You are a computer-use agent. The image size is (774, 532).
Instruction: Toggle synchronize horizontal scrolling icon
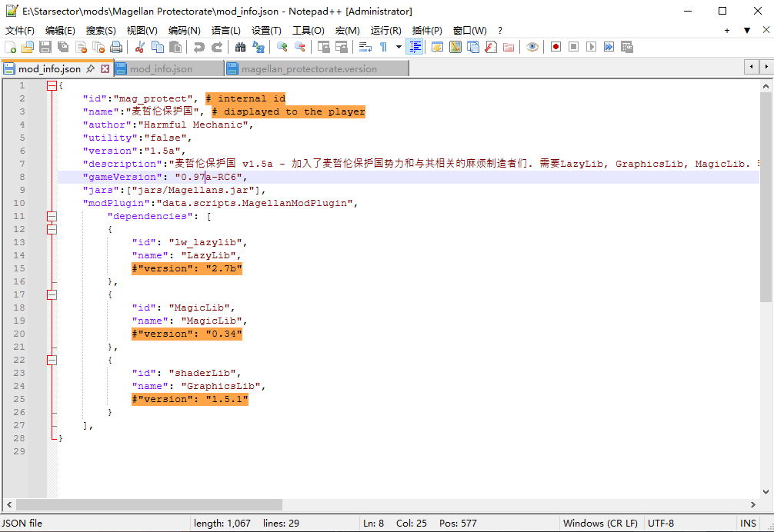click(342, 47)
